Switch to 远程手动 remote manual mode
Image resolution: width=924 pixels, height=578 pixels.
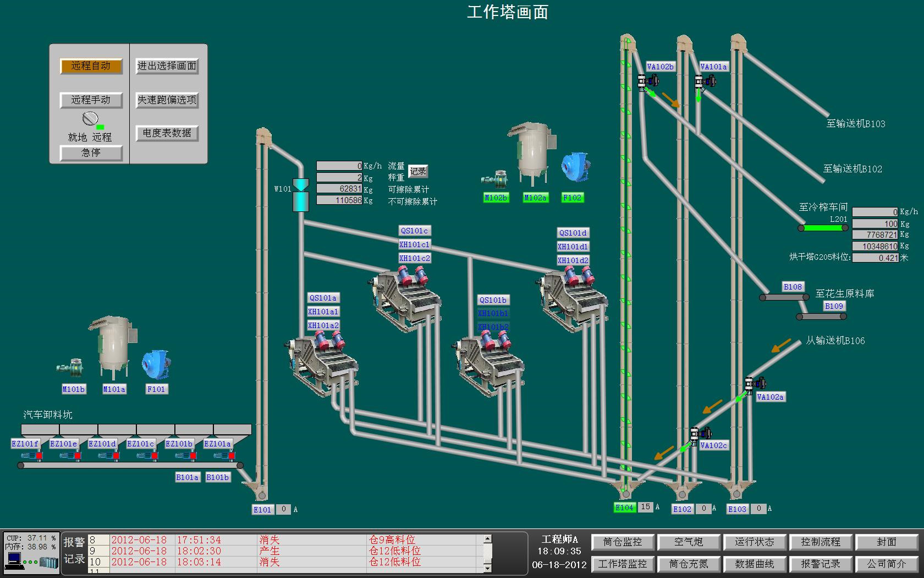(91, 100)
